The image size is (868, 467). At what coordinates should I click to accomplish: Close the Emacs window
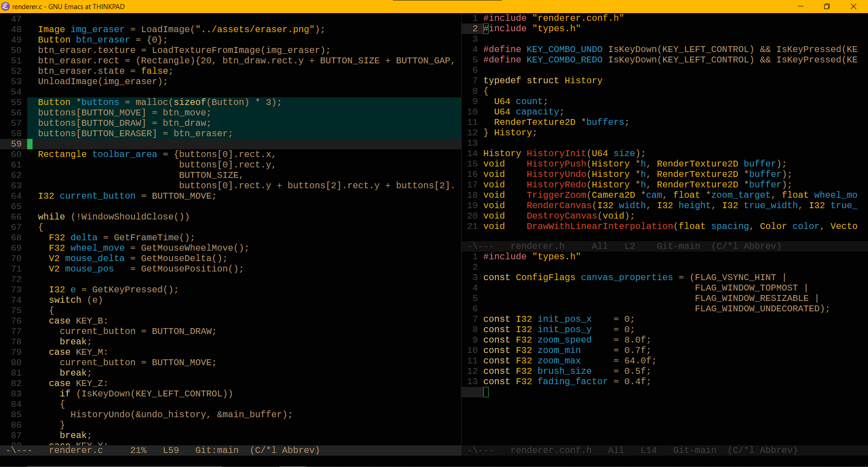coord(854,6)
